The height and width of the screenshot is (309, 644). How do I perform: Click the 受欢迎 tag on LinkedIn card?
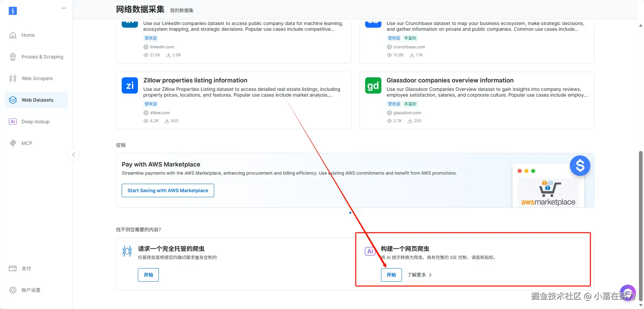[x=151, y=38]
